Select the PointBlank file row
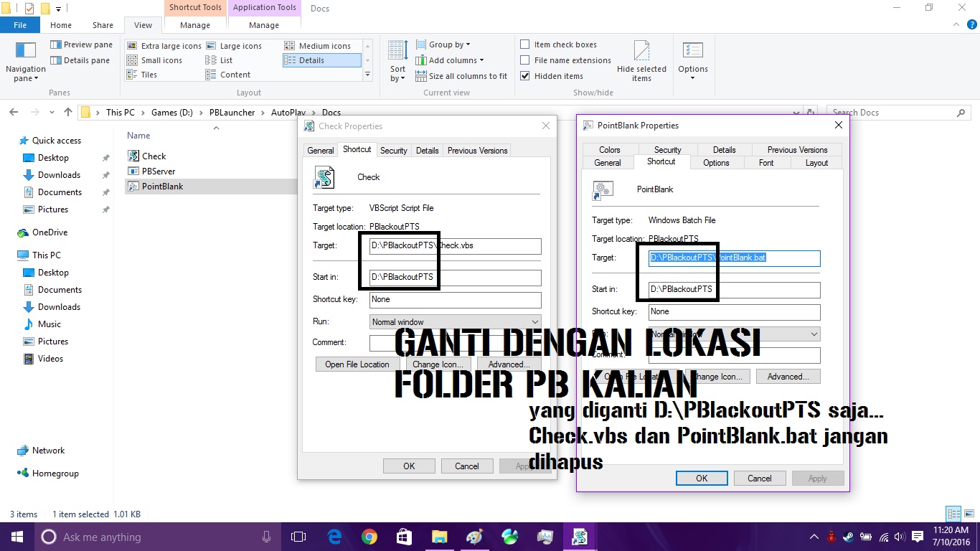Screen dimensions: 980x551 coord(210,187)
